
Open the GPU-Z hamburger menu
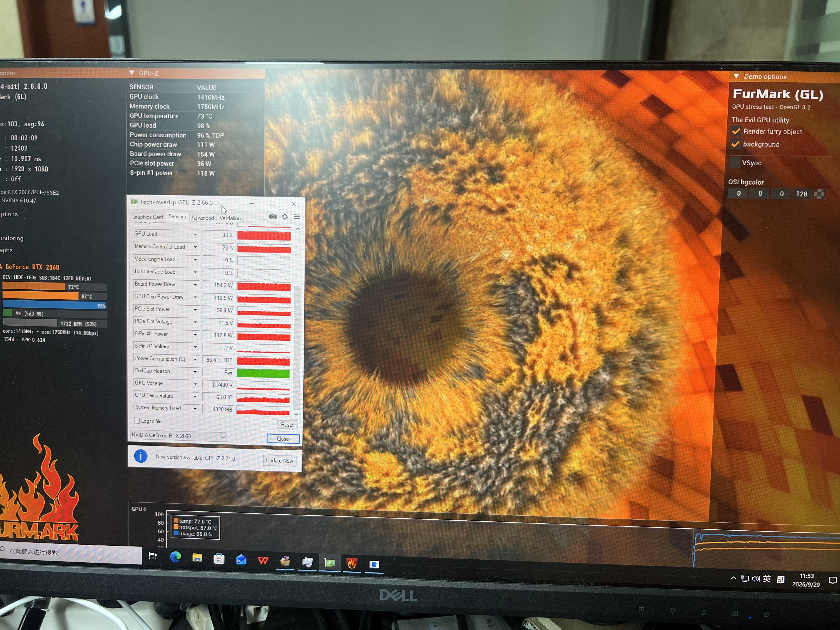pos(297,217)
